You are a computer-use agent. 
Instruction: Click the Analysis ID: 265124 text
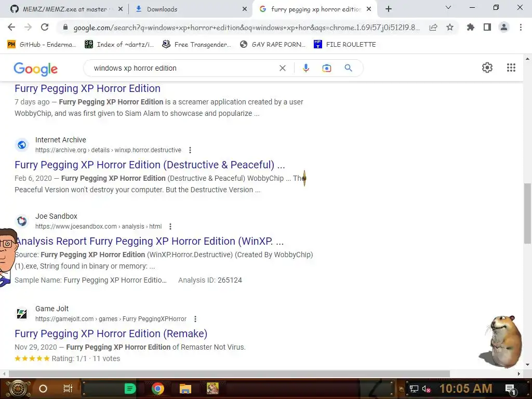point(210,280)
